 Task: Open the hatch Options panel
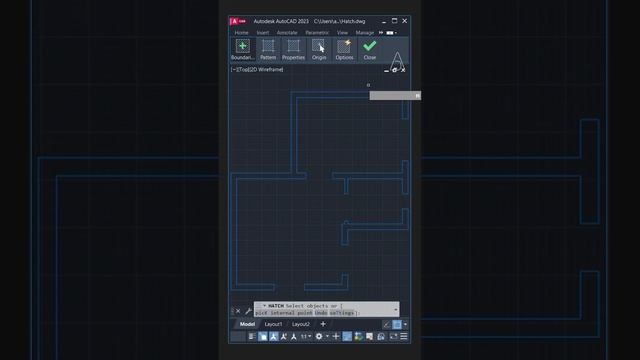(x=344, y=50)
